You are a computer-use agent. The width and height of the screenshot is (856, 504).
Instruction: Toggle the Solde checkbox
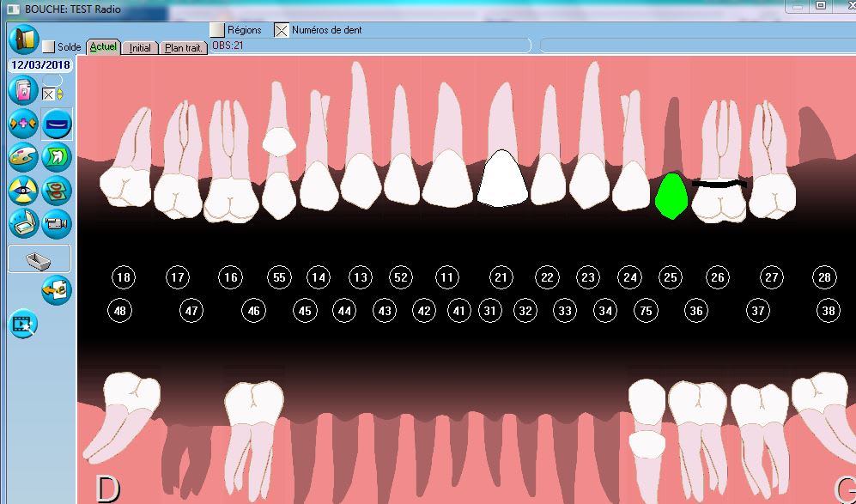point(49,47)
